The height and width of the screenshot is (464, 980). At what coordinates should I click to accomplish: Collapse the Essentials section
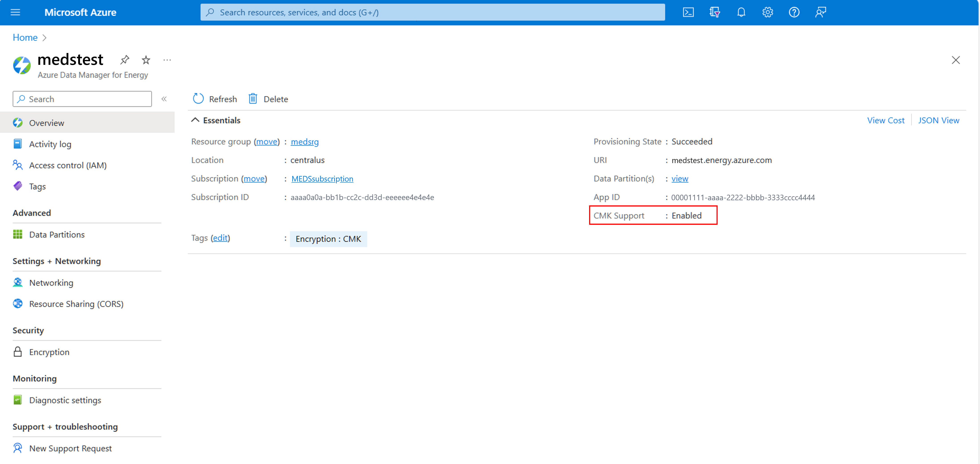pyautogui.click(x=196, y=120)
